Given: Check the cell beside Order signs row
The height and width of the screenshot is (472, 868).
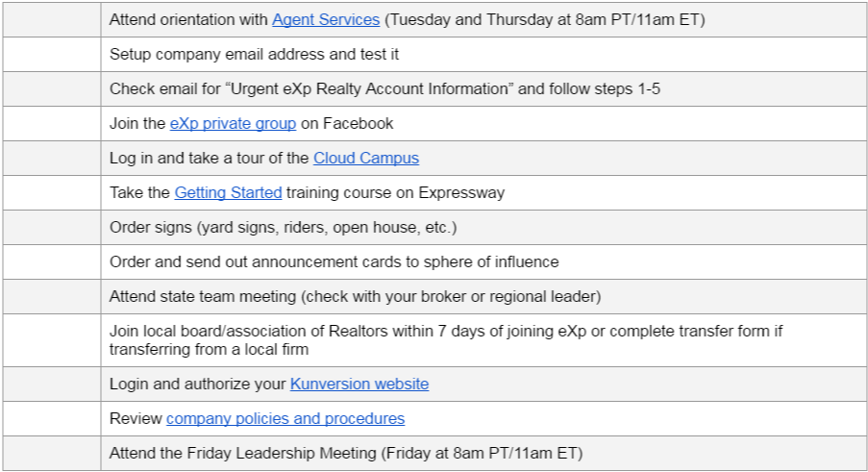Looking at the screenshot, I should tap(51, 227).
